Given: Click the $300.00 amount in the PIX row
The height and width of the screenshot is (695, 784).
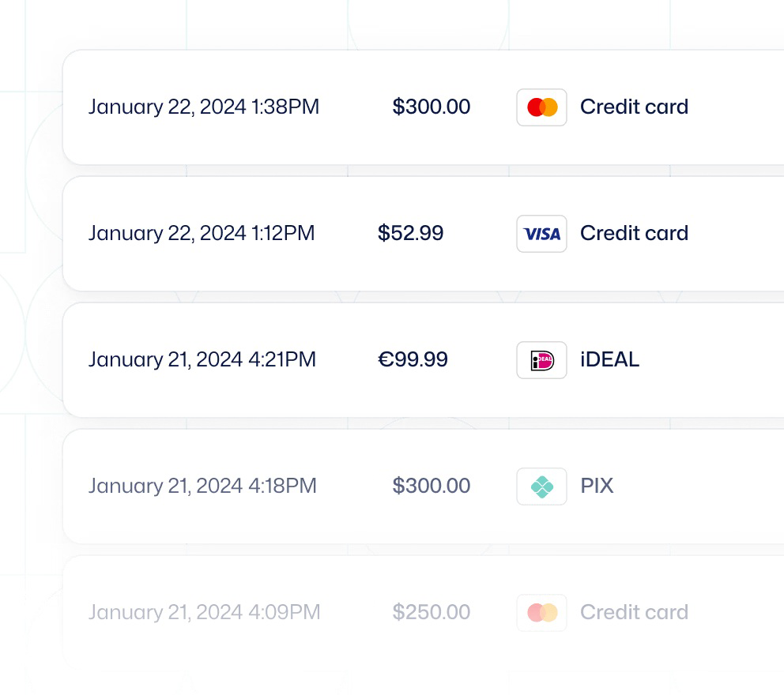Looking at the screenshot, I should tap(432, 486).
